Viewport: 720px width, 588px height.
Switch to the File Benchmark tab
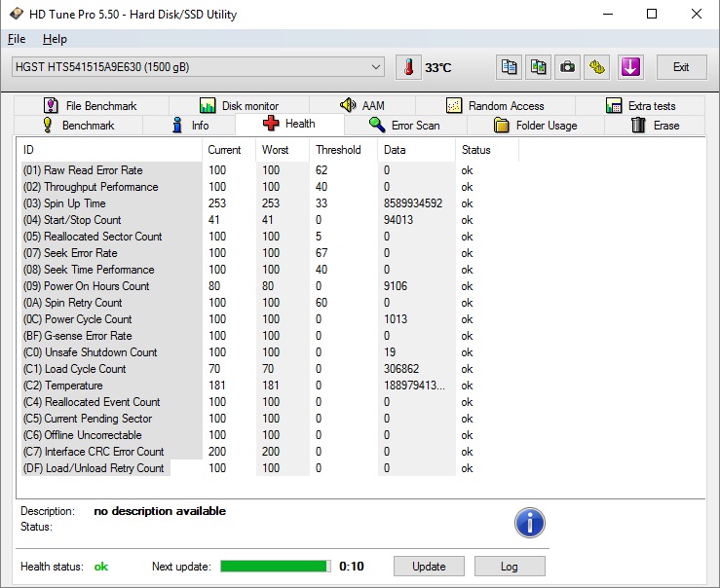tap(91, 106)
